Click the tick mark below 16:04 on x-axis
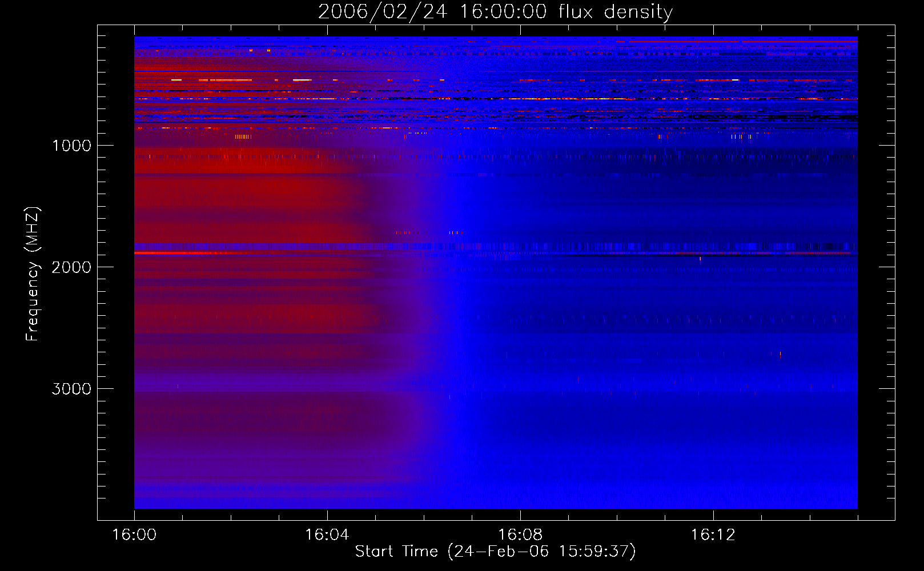The width and height of the screenshot is (924, 571). click(x=327, y=514)
